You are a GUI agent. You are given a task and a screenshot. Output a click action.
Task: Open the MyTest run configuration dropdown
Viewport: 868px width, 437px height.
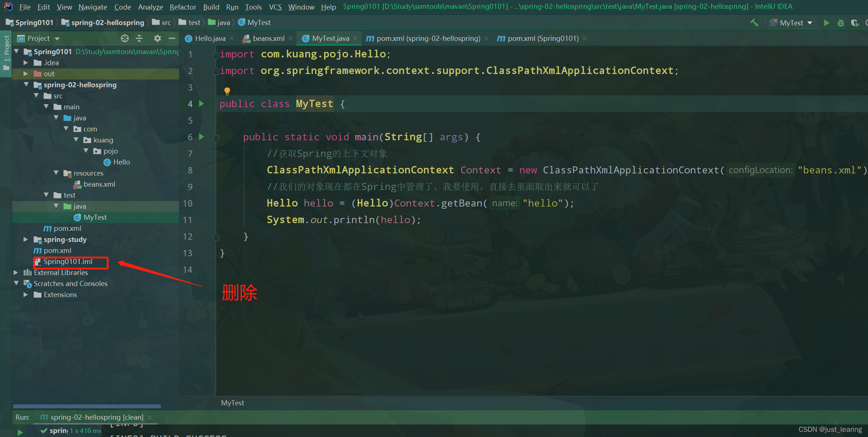pos(810,22)
